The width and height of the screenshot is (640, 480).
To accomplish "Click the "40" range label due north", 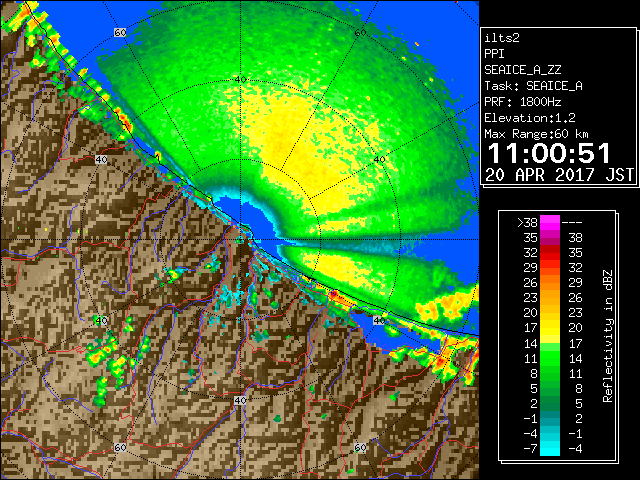I will pos(240,80).
